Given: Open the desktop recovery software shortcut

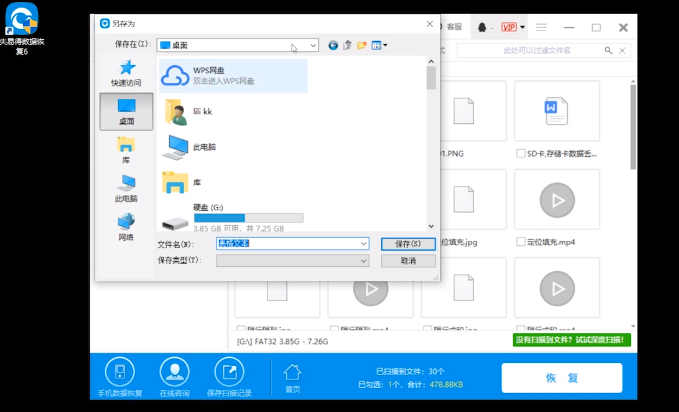Looking at the screenshot, I should tap(22, 29).
